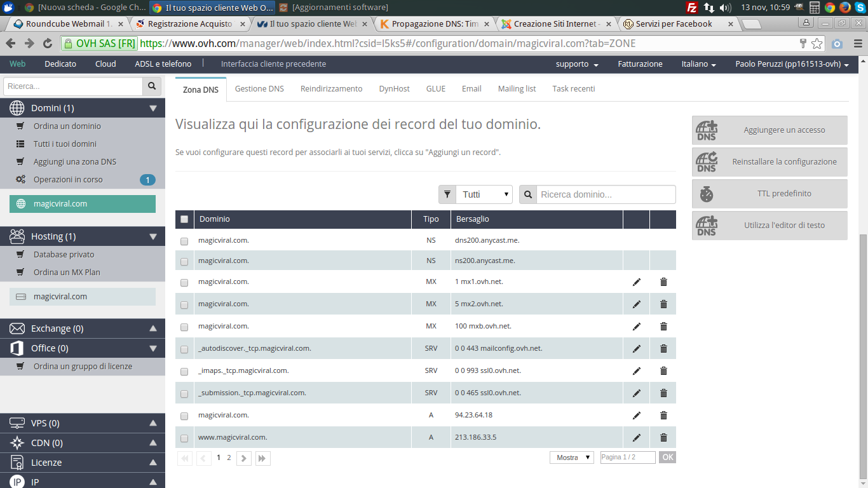
Task: Delete the _autodiscover SRV record
Action: [663, 349]
